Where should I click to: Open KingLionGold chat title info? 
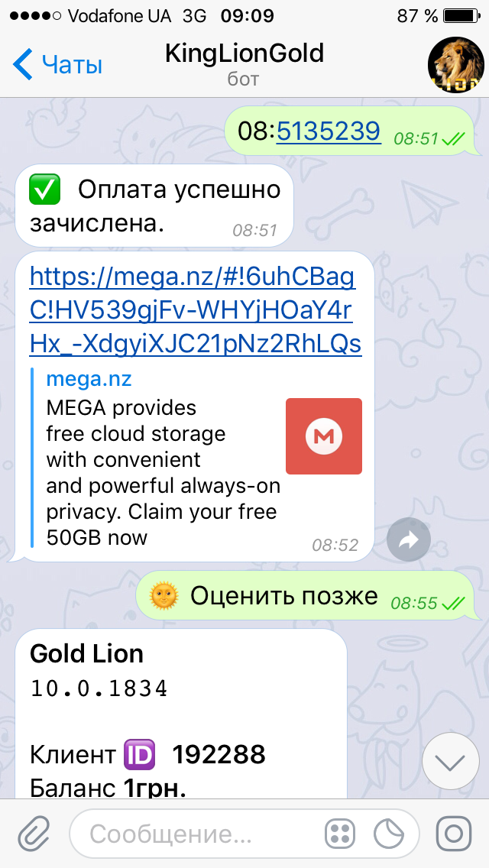click(244, 63)
